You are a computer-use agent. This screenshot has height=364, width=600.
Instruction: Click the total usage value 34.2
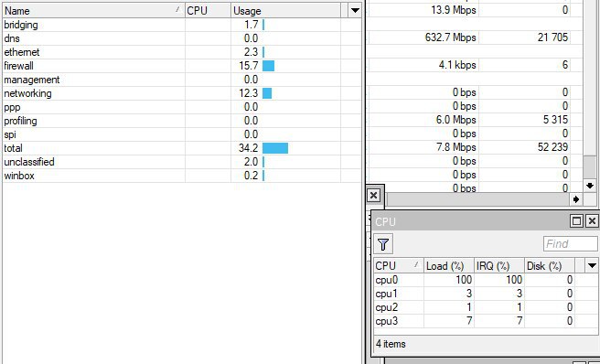[249, 148]
